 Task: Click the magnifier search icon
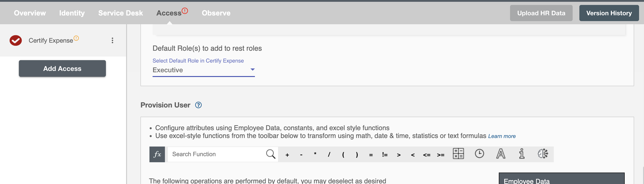[270, 154]
